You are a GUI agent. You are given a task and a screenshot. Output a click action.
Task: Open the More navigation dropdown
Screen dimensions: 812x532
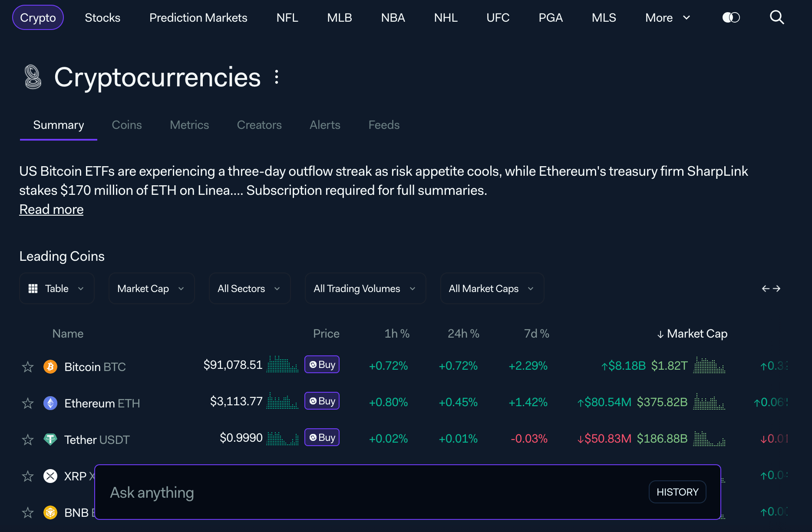[667, 17]
